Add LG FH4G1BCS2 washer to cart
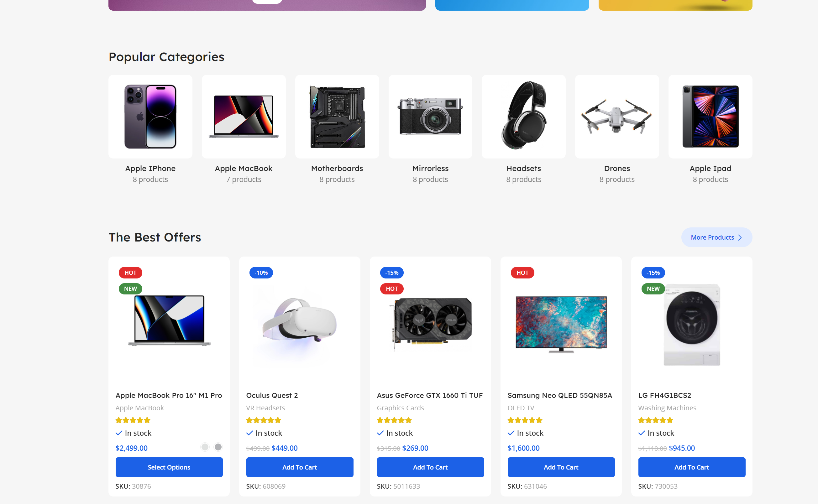 point(692,467)
